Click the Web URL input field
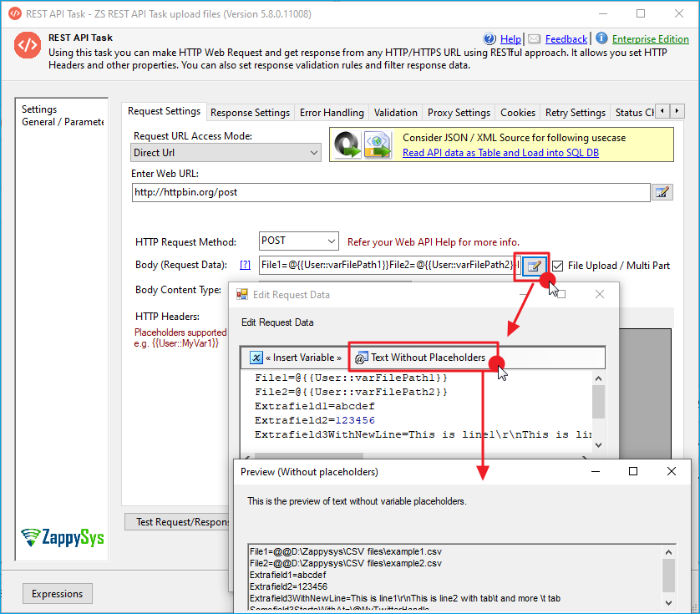The image size is (700, 614). tap(390, 192)
